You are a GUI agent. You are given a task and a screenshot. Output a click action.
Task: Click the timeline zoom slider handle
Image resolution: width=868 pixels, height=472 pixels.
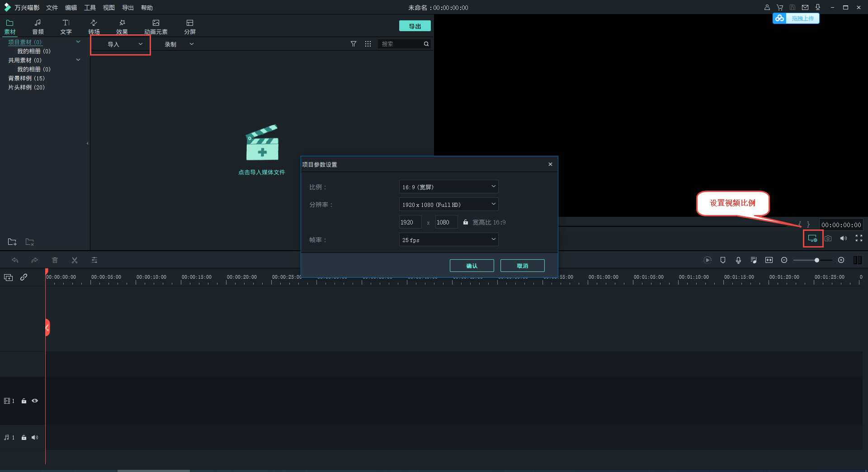click(816, 260)
